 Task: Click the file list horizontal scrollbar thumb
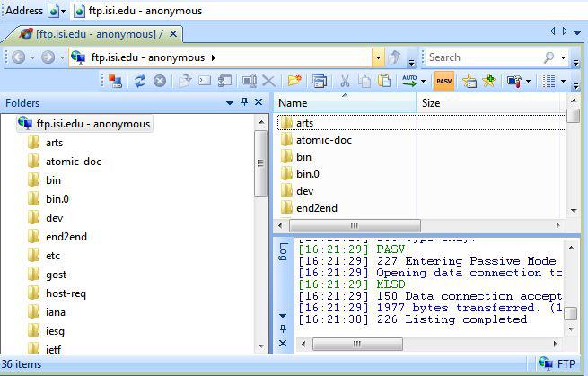click(355, 225)
